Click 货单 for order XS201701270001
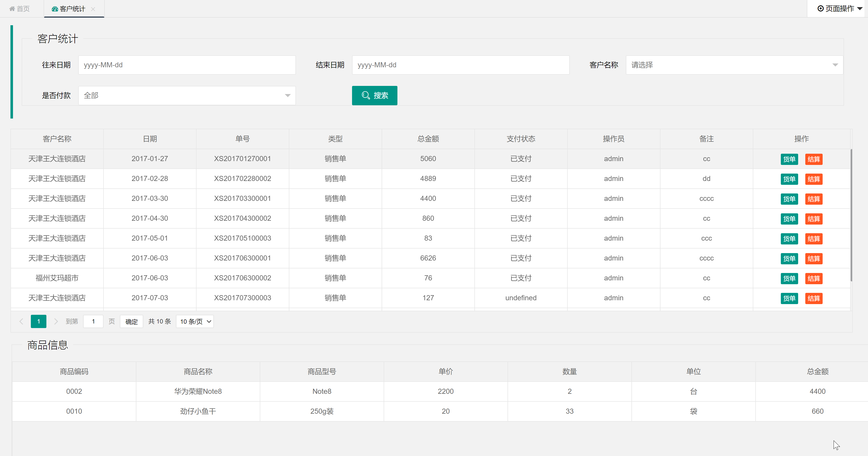The image size is (868, 456). pos(789,159)
